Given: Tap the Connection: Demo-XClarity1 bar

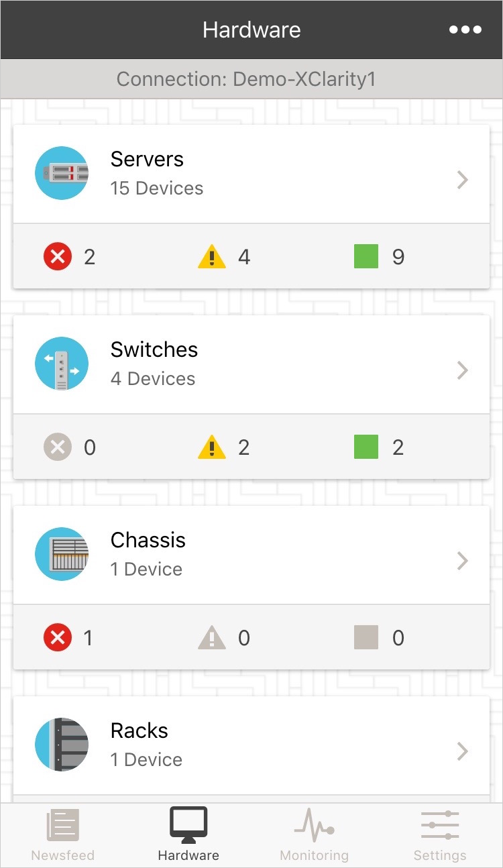Looking at the screenshot, I should click(x=251, y=79).
